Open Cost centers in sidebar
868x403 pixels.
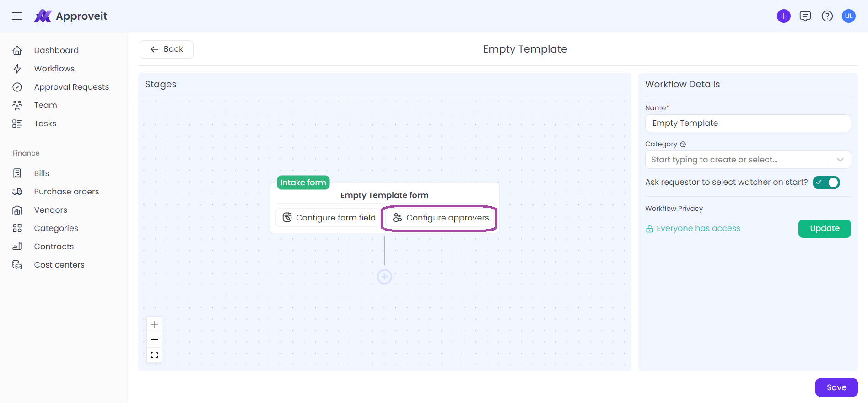tap(59, 265)
